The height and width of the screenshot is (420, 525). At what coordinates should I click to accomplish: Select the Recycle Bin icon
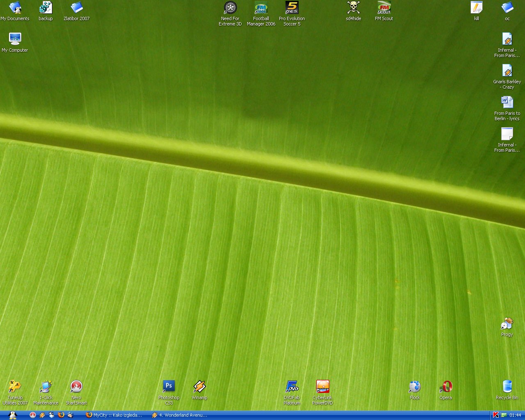pyautogui.click(x=507, y=386)
